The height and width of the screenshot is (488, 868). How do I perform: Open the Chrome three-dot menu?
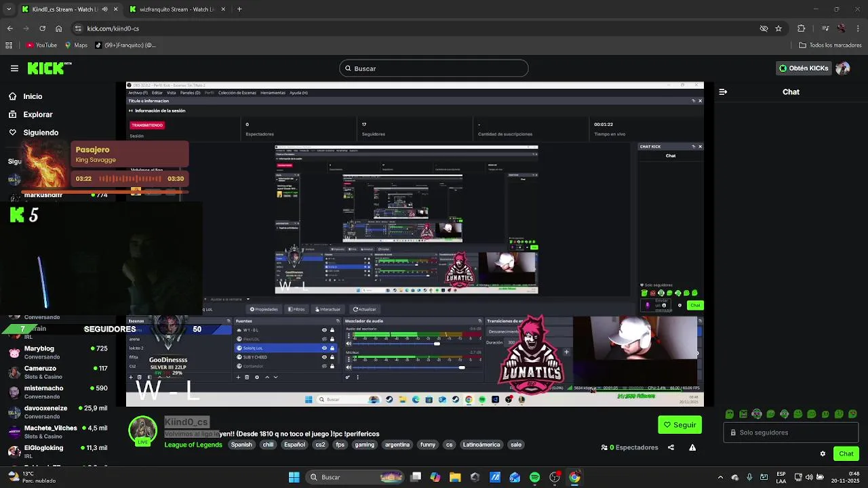[x=858, y=28]
